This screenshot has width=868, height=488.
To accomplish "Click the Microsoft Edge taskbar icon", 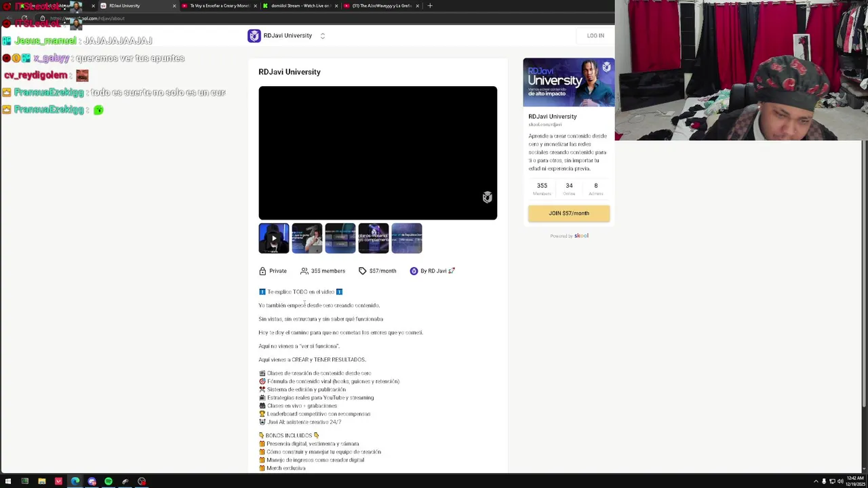I will point(75,481).
